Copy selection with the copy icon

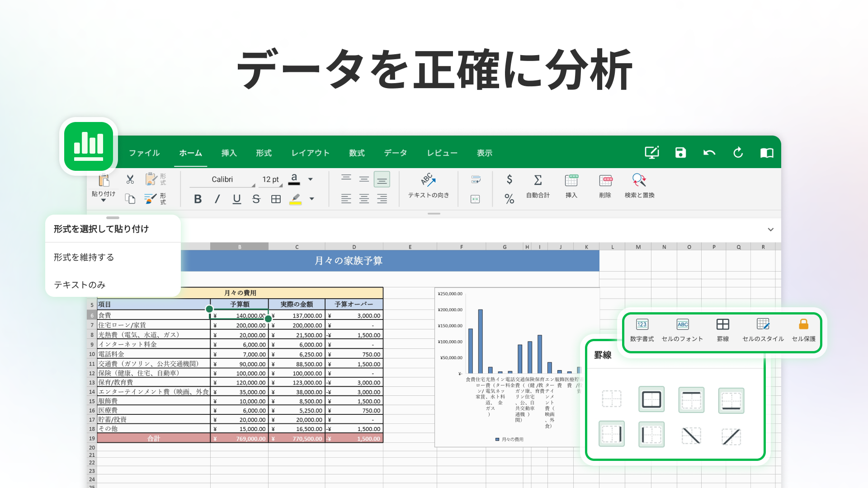(x=130, y=199)
